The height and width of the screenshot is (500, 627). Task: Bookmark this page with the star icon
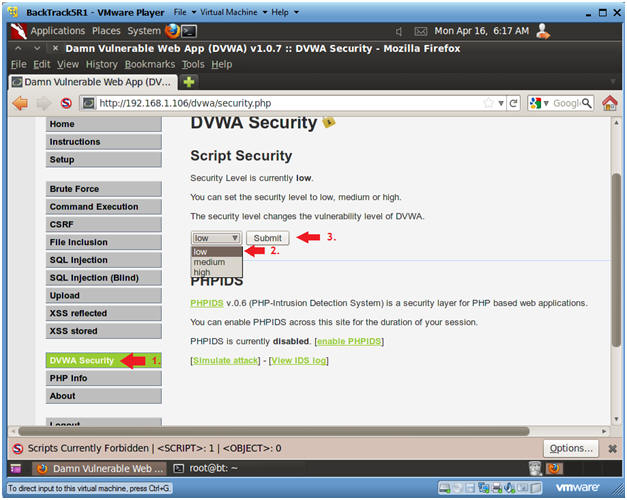pos(488,103)
